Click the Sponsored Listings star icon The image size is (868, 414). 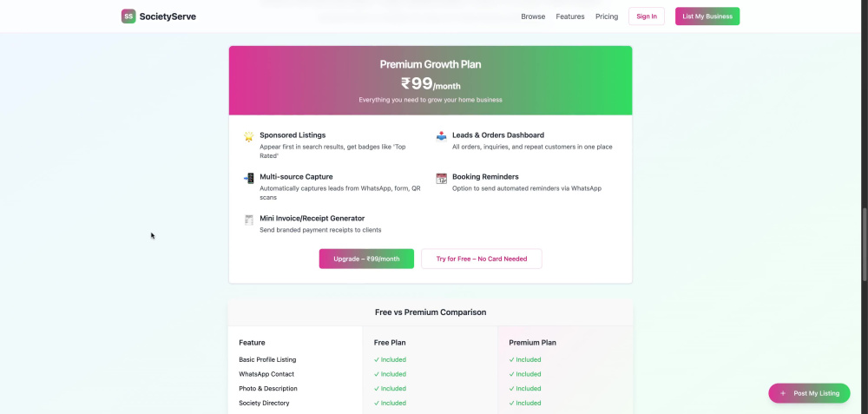pos(249,136)
